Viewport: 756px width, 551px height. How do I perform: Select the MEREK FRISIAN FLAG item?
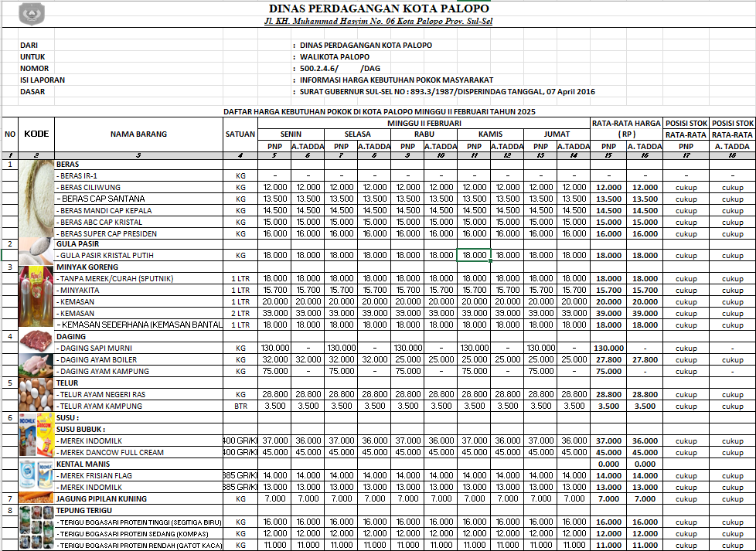(94, 475)
